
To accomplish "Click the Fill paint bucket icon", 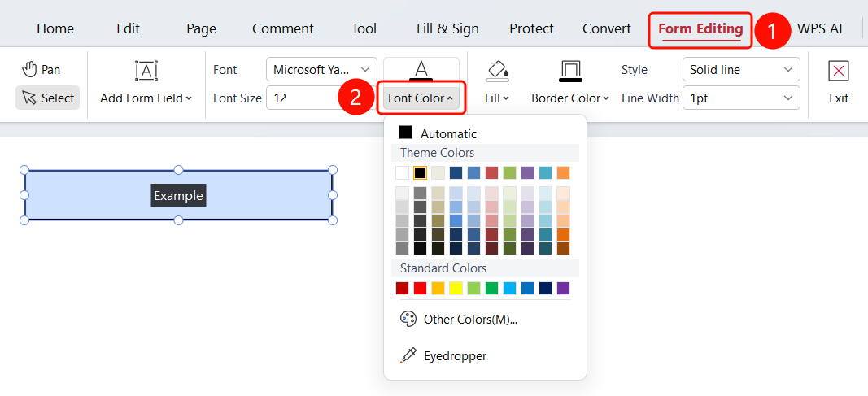I will click(x=497, y=71).
